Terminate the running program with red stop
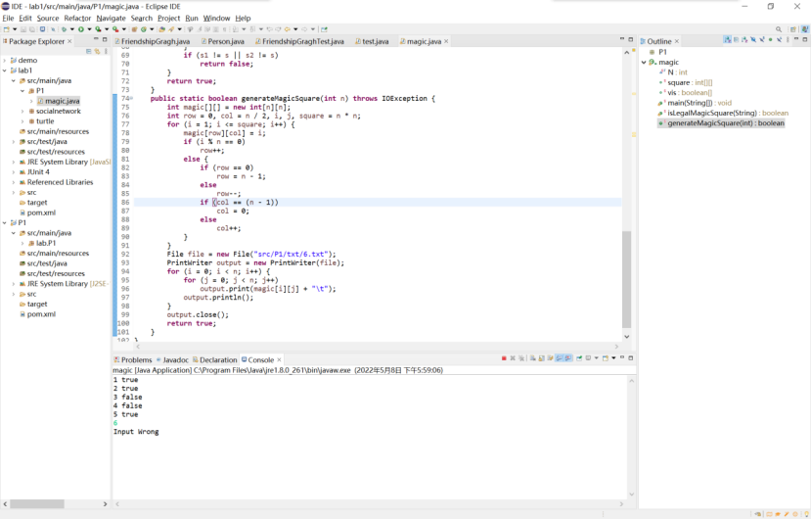This screenshot has width=812, height=519. click(504, 358)
